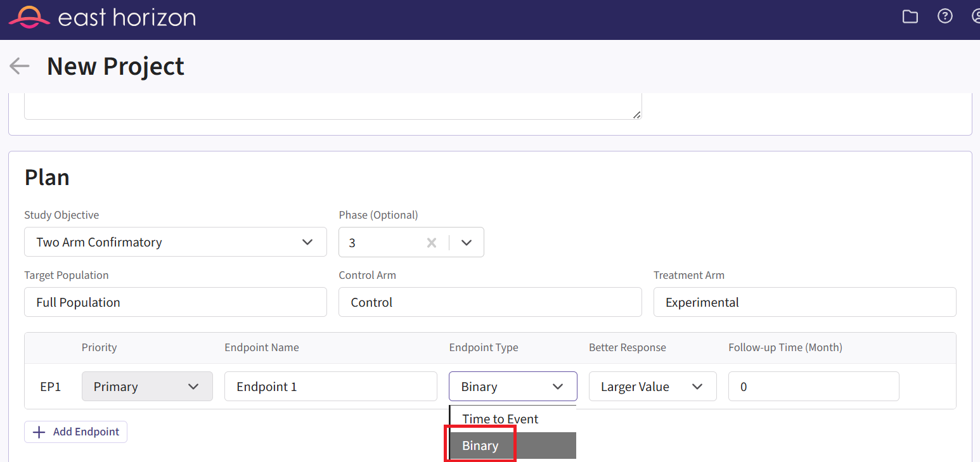980x462 pixels.
Task: Click the Add Endpoint button
Action: 76,432
